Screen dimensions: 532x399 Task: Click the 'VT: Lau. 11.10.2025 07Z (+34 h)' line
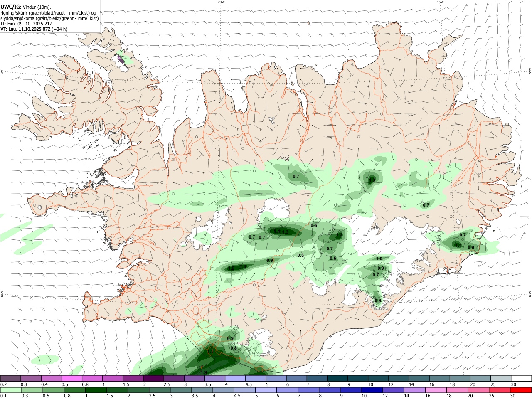tap(34, 29)
